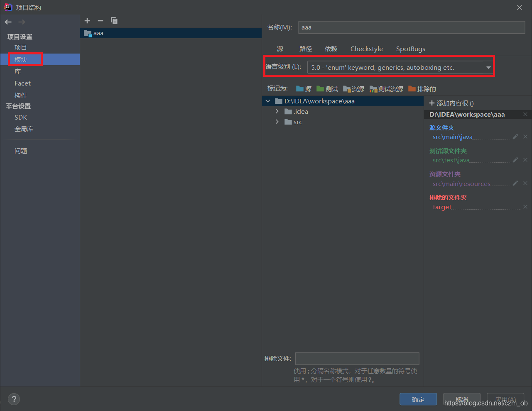The height and width of the screenshot is (411, 532).
Task: Click 添加内容根 button
Action: [451, 103]
